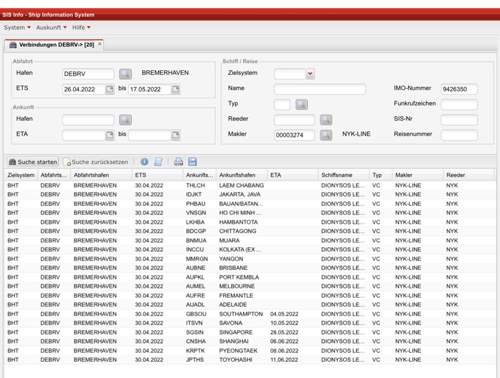Select the SHANGHAI row

pos(250,341)
